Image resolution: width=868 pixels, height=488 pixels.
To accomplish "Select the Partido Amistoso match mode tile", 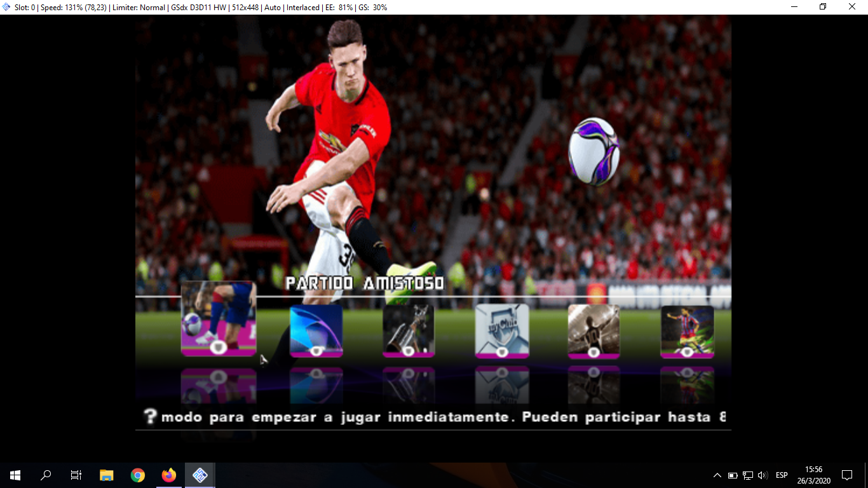I will tap(219, 318).
